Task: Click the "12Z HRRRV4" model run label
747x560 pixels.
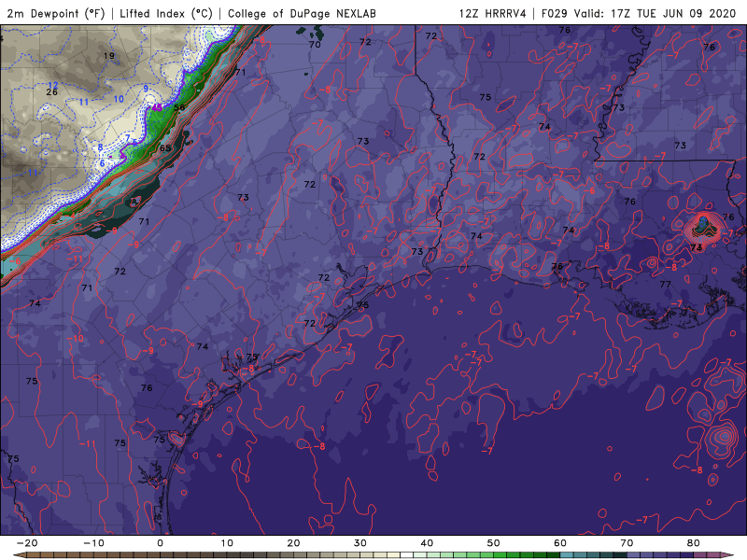Action: 492,13
